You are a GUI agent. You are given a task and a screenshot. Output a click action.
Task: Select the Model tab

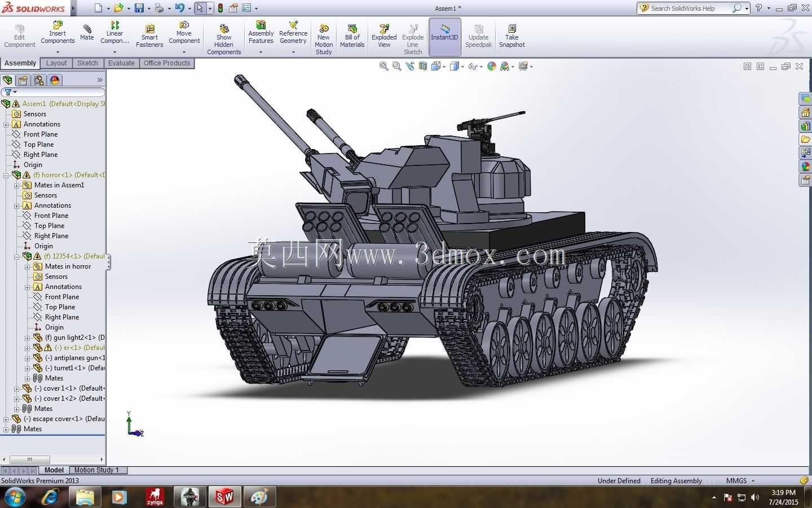(54, 470)
